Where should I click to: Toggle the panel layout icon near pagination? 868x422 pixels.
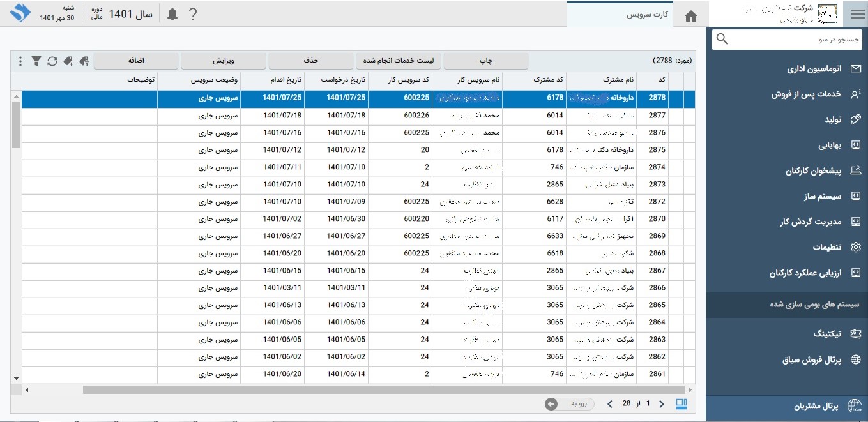tap(681, 403)
